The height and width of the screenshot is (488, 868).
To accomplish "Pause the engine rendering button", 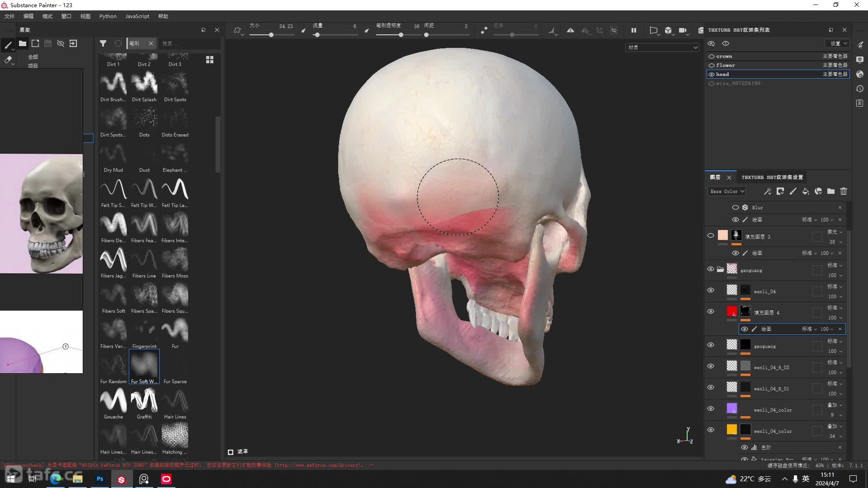I will click(x=634, y=30).
